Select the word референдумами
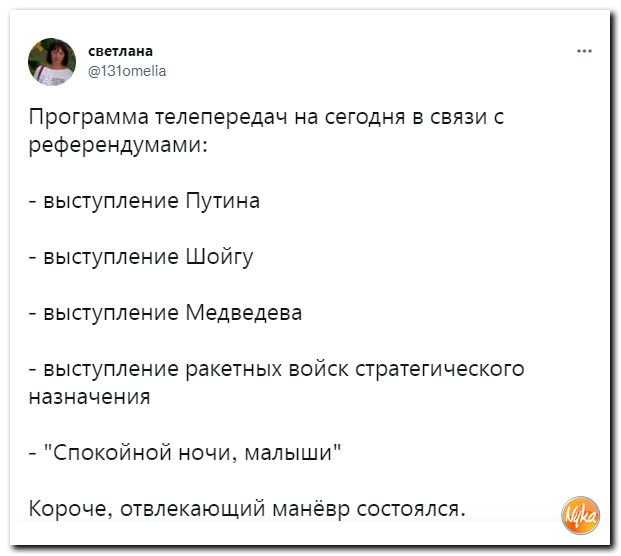 point(118,146)
